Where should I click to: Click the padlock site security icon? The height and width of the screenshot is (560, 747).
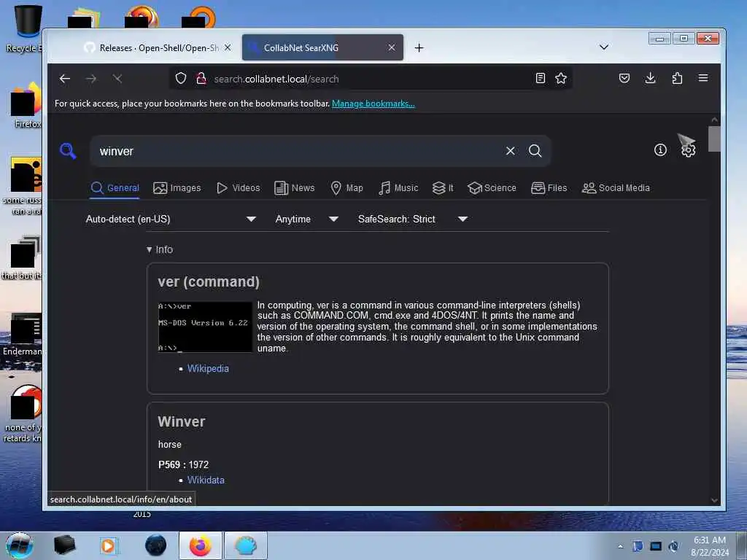click(201, 78)
